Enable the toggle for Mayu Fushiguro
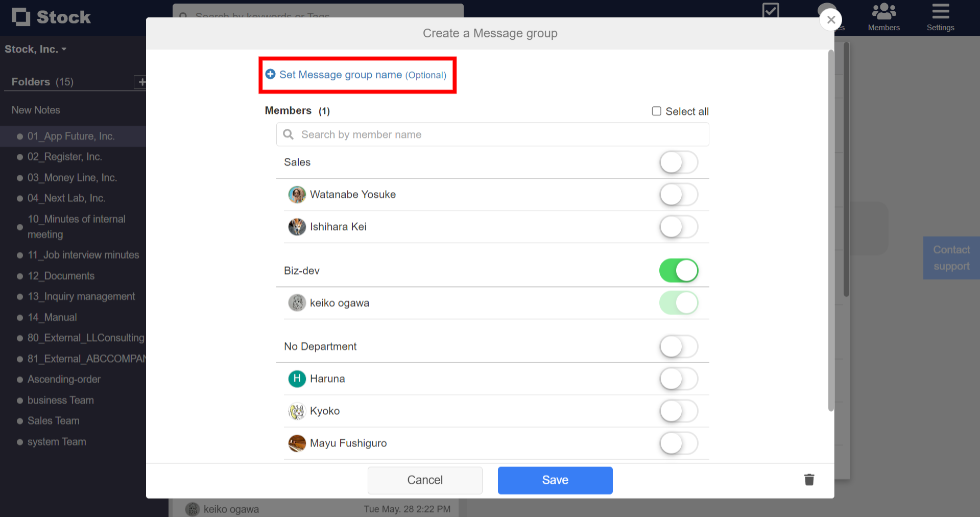980x517 pixels. (679, 443)
